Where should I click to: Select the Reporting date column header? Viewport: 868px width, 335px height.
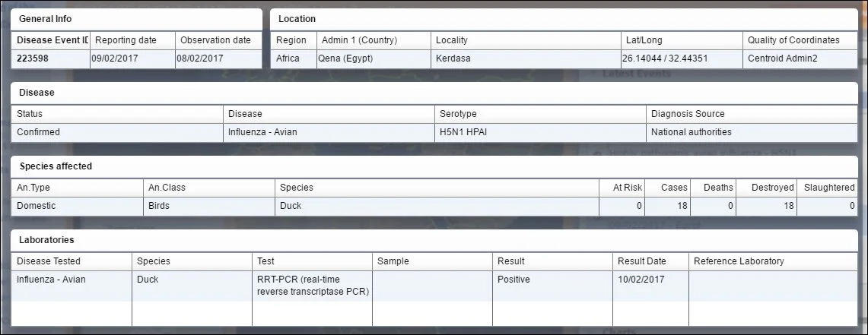(133, 40)
